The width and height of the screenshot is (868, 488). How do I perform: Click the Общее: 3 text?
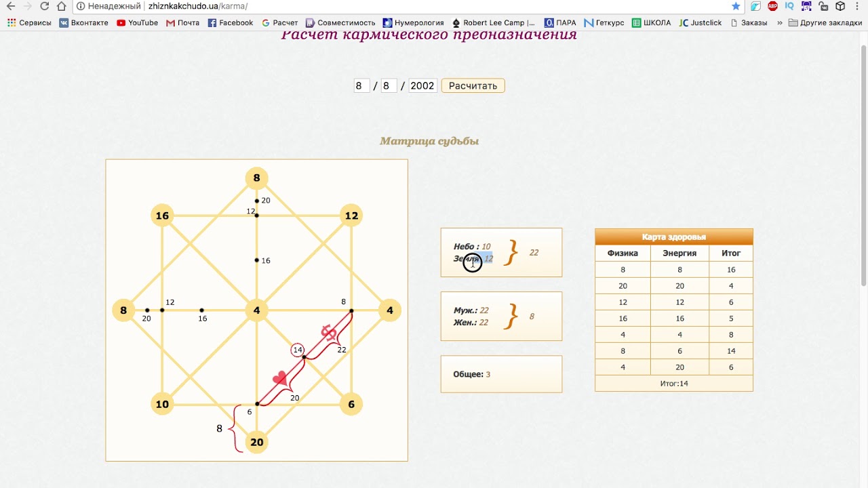(x=472, y=374)
